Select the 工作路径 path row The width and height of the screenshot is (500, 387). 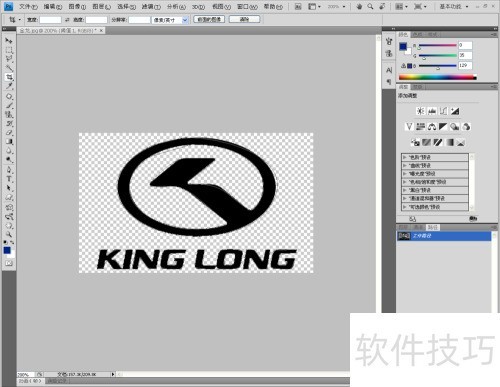[444, 236]
